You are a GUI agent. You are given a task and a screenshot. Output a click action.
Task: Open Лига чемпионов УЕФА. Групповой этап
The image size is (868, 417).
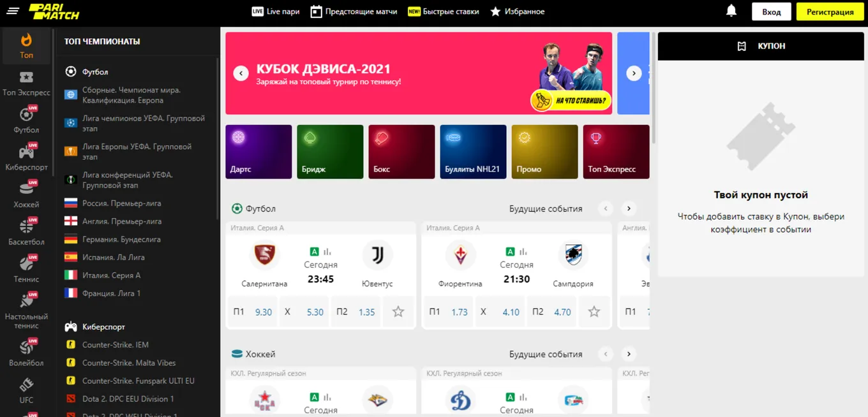click(135, 123)
